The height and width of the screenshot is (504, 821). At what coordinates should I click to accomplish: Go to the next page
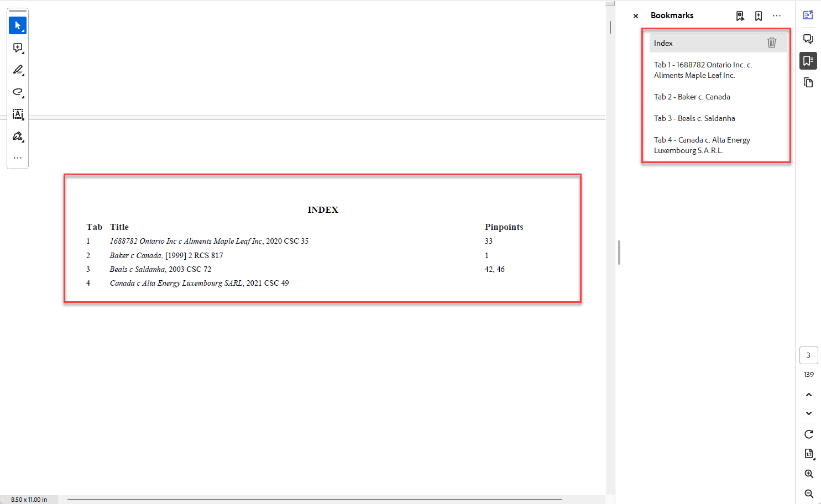[x=808, y=413]
